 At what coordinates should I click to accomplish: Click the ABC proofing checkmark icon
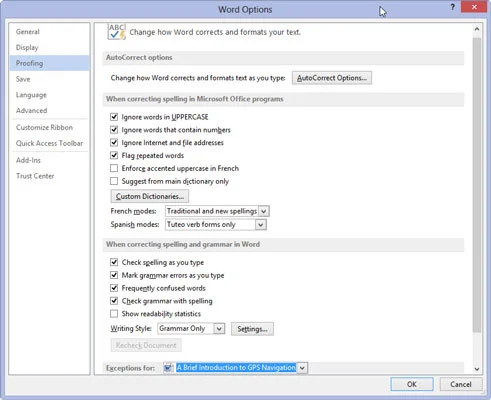coord(117,32)
